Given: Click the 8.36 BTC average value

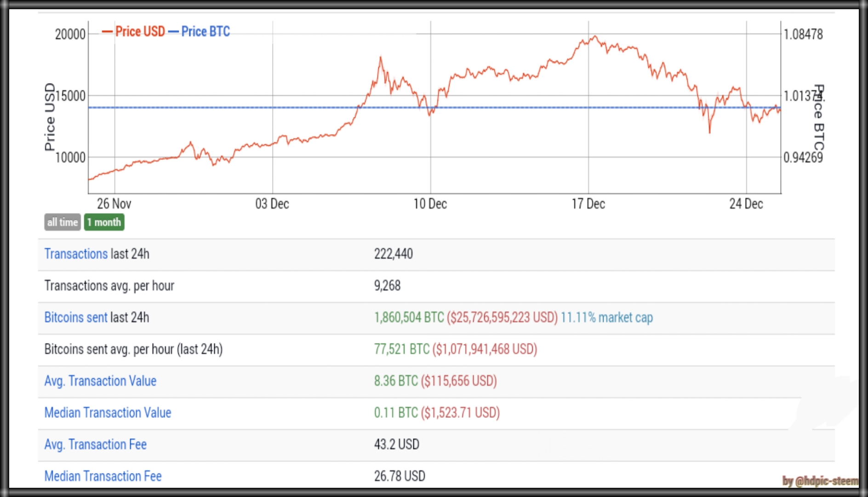Looking at the screenshot, I should tap(396, 381).
